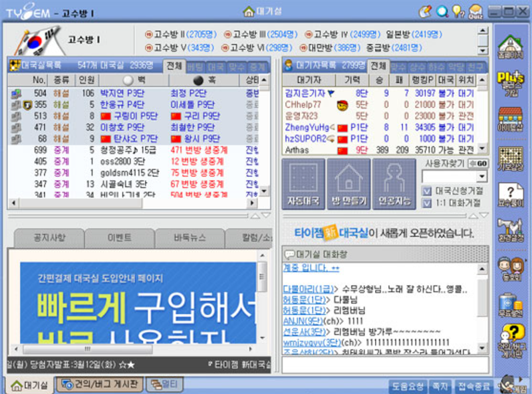Click the 대기자목록 person icon

point(289,65)
